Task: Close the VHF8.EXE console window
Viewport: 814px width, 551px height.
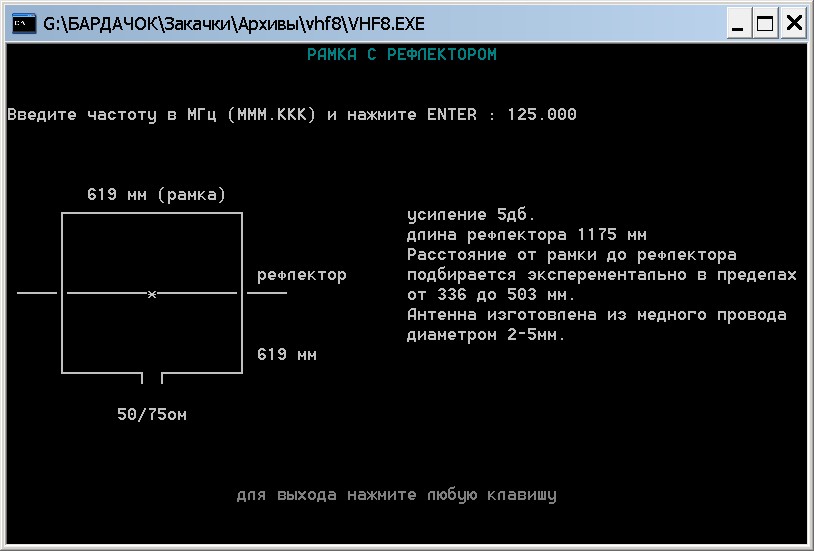Action: click(x=793, y=24)
